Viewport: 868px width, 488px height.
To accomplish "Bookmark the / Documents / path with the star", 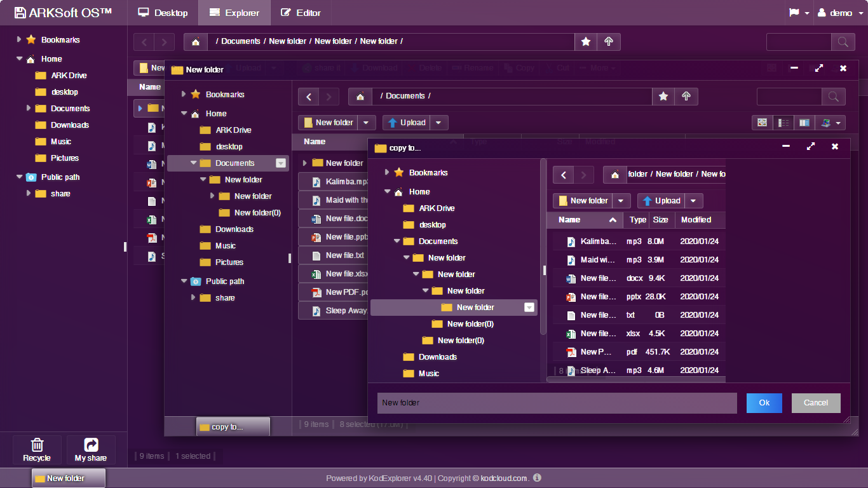I will click(663, 97).
